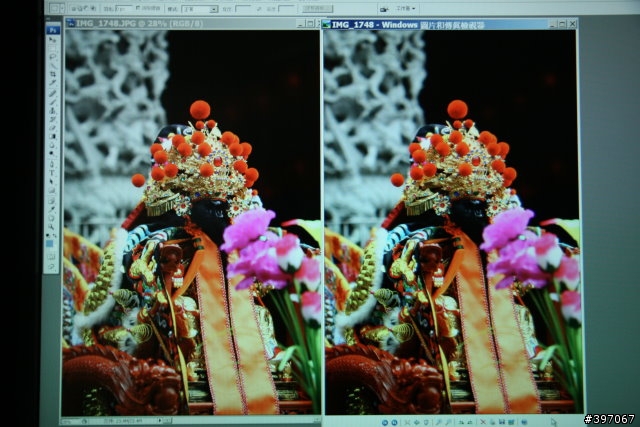Select the Zoom tool in toolbox
Screen dimensions: 640x427
(x=52, y=227)
